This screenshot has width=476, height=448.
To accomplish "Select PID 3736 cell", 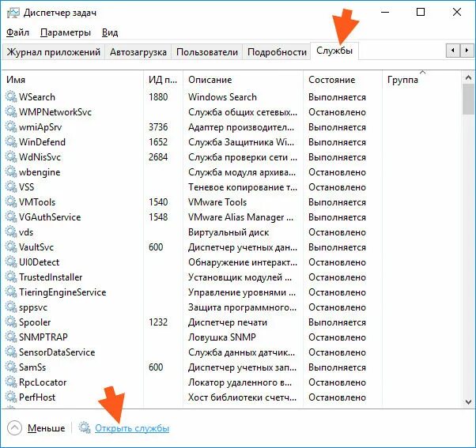I will 158,126.
